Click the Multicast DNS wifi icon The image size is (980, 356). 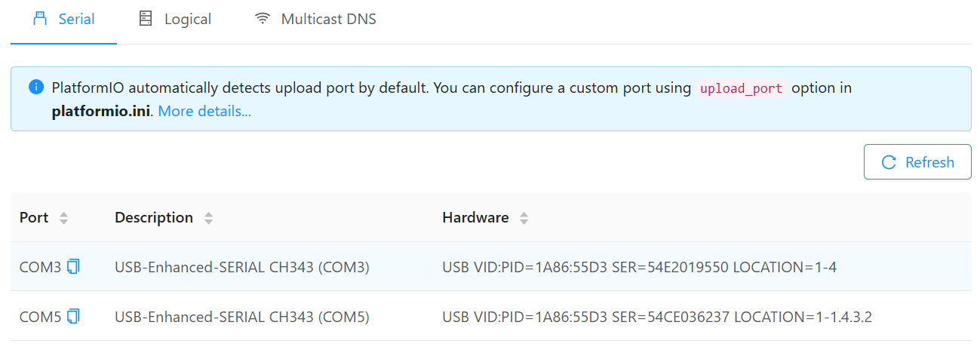pyautogui.click(x=263, y=19)
